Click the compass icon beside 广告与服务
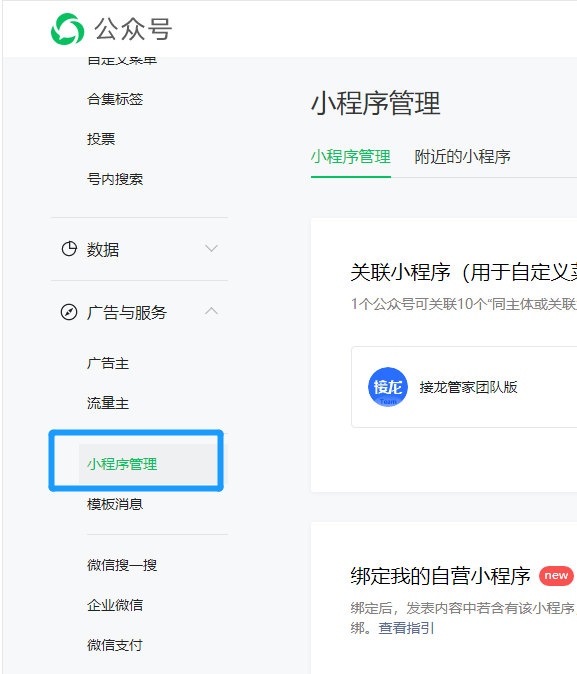 pyautogui.click(x=69, y=312)
